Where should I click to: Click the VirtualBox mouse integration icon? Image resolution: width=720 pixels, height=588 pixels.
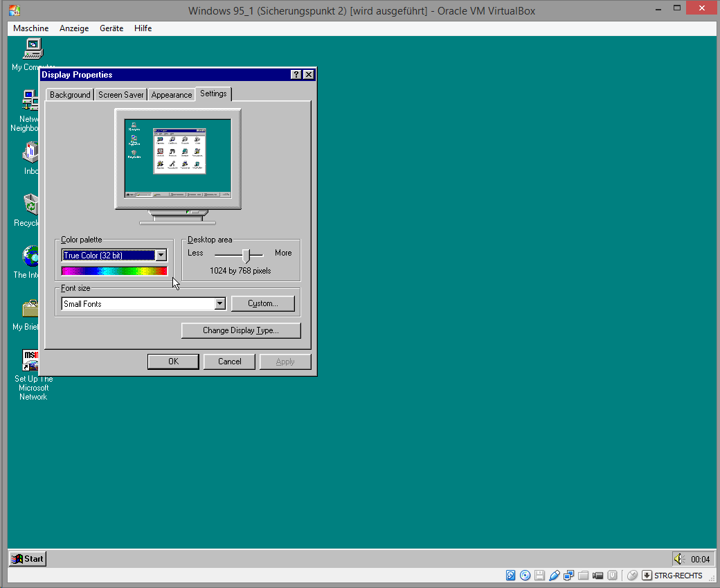tap(632, 575)
